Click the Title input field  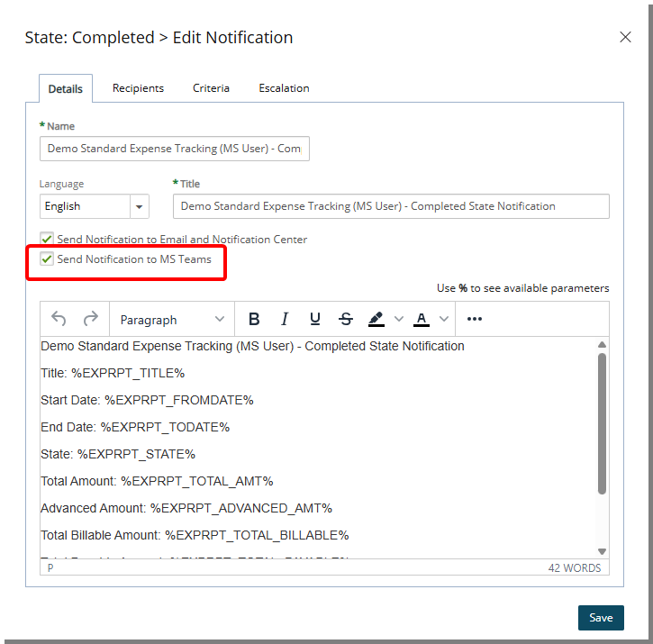391,206
